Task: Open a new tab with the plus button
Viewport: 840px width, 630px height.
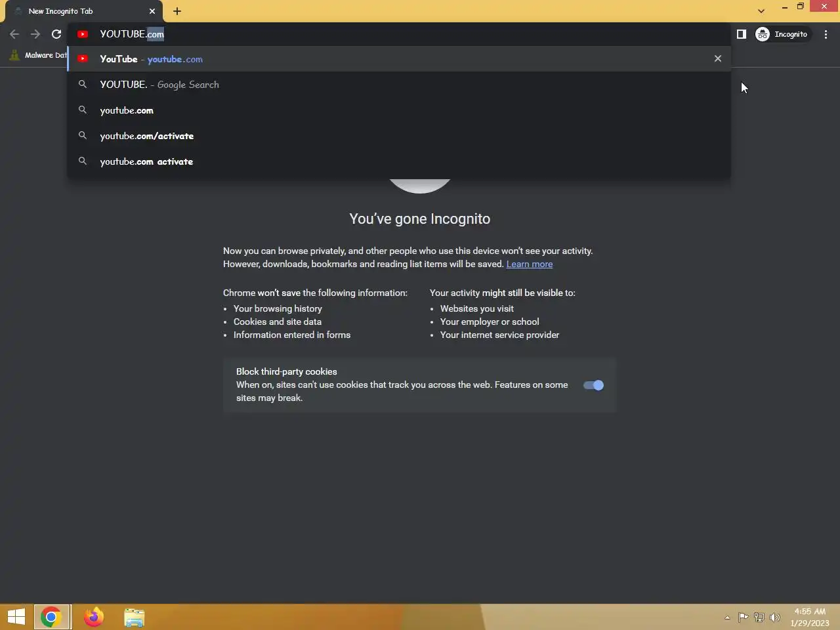Action: coord(177,11)
